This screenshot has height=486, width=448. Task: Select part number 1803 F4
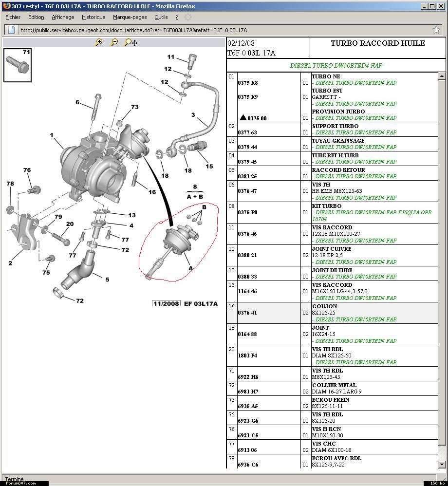[x=247, y=355]
